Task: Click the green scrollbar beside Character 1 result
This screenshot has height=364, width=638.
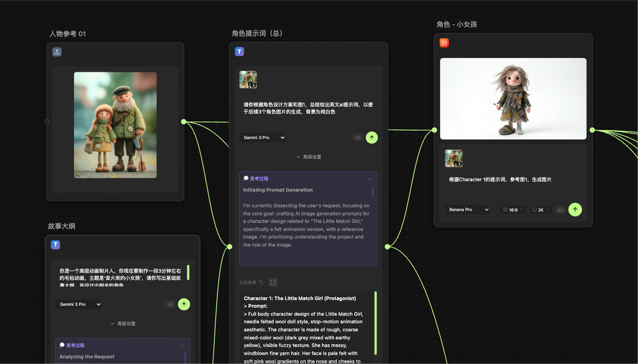Action: 375,323
